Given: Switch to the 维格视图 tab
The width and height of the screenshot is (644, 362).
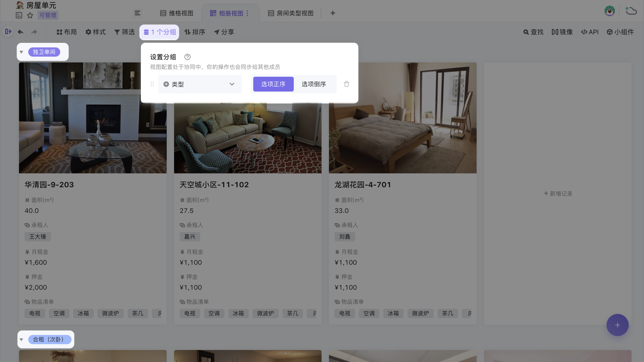Looking at the screenshot, I should click(x=177, y=13).
